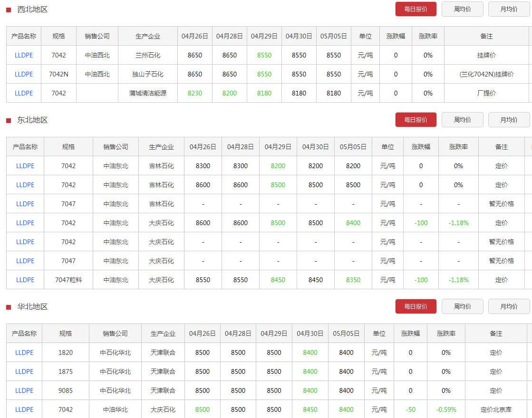This screenshot has width=532, height=418.
Task: Select the 9085 specification cell
Action: [66, 390]
